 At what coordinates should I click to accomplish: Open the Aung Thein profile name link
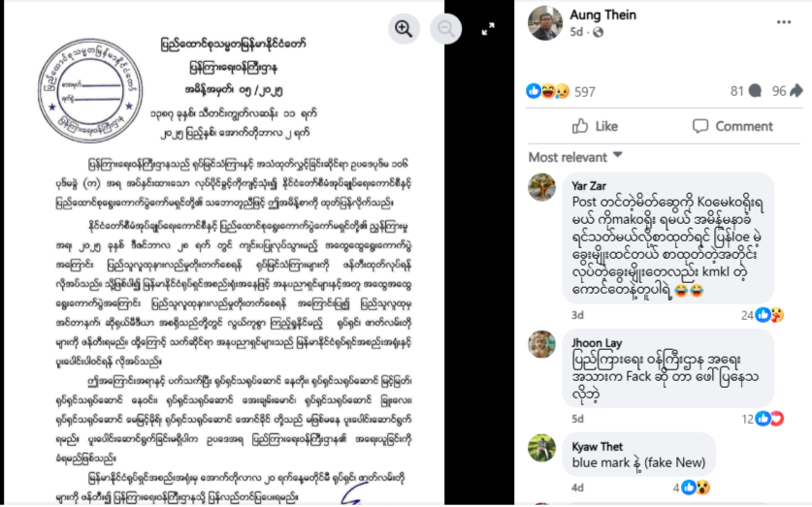(x=602, y=15)
